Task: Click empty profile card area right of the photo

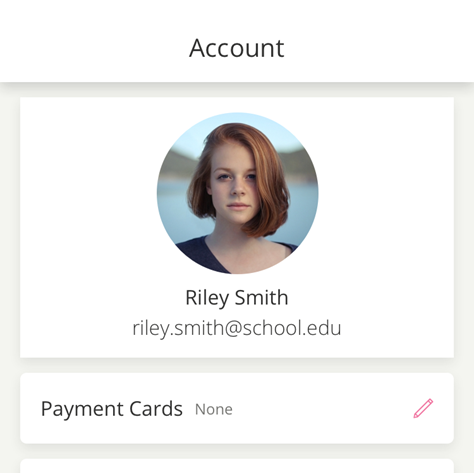Action: [x=386, y=193]
